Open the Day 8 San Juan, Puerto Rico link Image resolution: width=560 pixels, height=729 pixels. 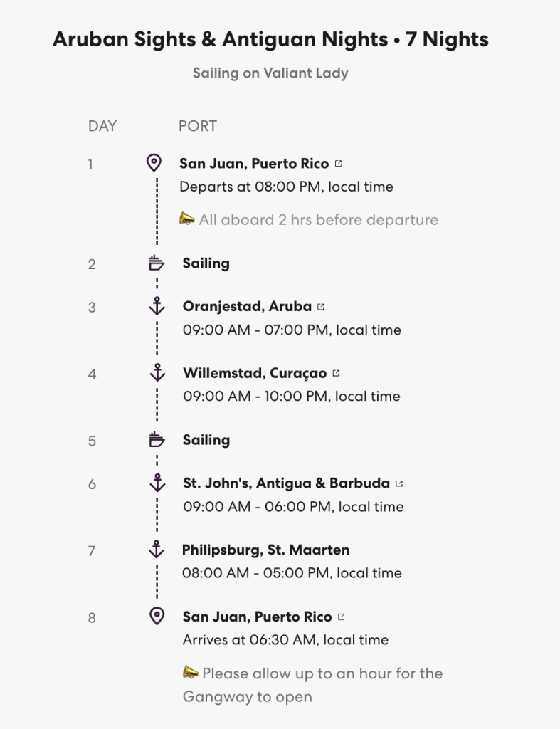tap(257, 617)
